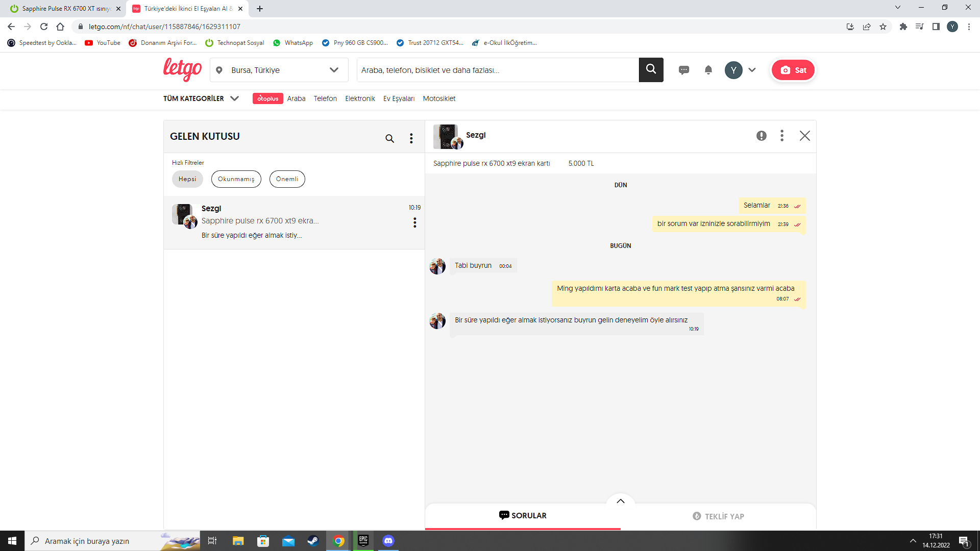Viewport: 980px width, 551px height.
Task: Open chat messages icon in header
Action: pos(683,70)
